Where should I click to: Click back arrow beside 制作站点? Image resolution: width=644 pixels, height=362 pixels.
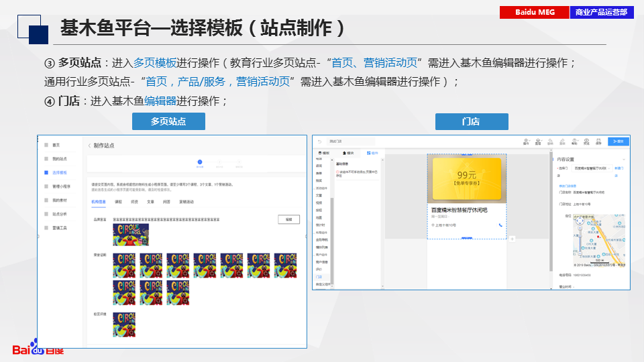[x=89, y=145]
